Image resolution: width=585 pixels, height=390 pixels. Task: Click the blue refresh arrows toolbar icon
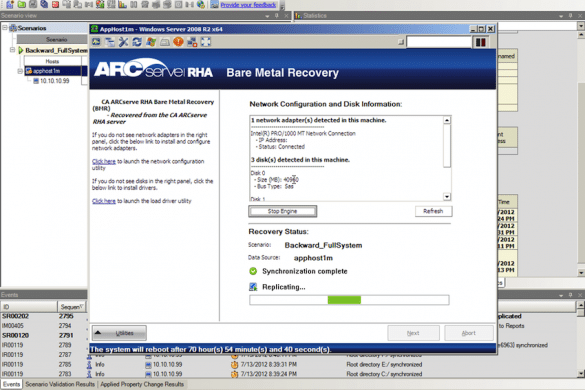pos(137,42)
